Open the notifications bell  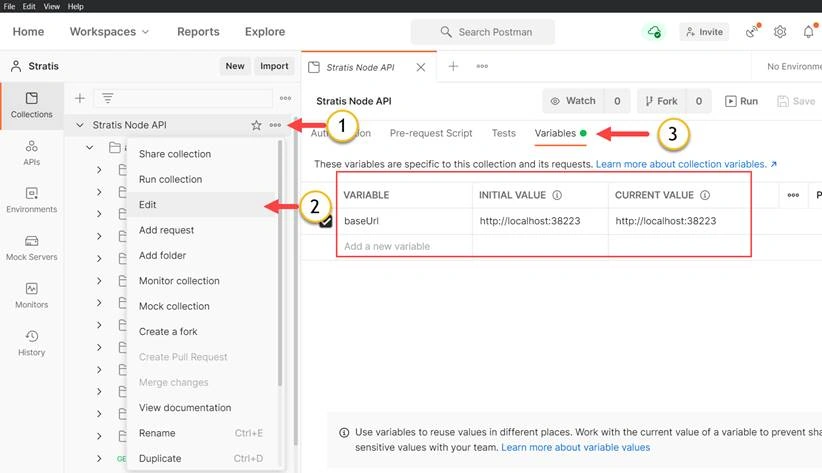pos(809,31)
